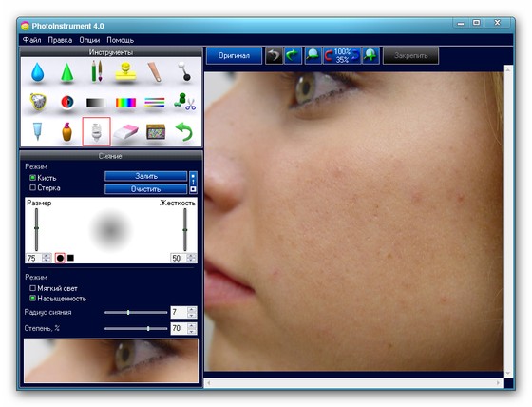Rotate image with the red arrow
Image resolution: width=532 pixels, height=407 pixels.
click(329, 55)
